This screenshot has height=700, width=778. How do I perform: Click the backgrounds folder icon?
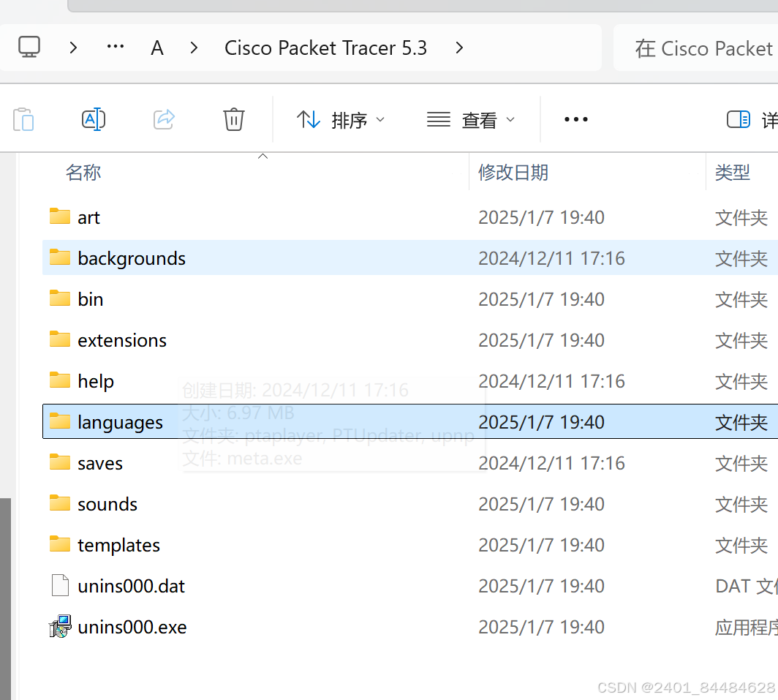click(x=59, y=257)
